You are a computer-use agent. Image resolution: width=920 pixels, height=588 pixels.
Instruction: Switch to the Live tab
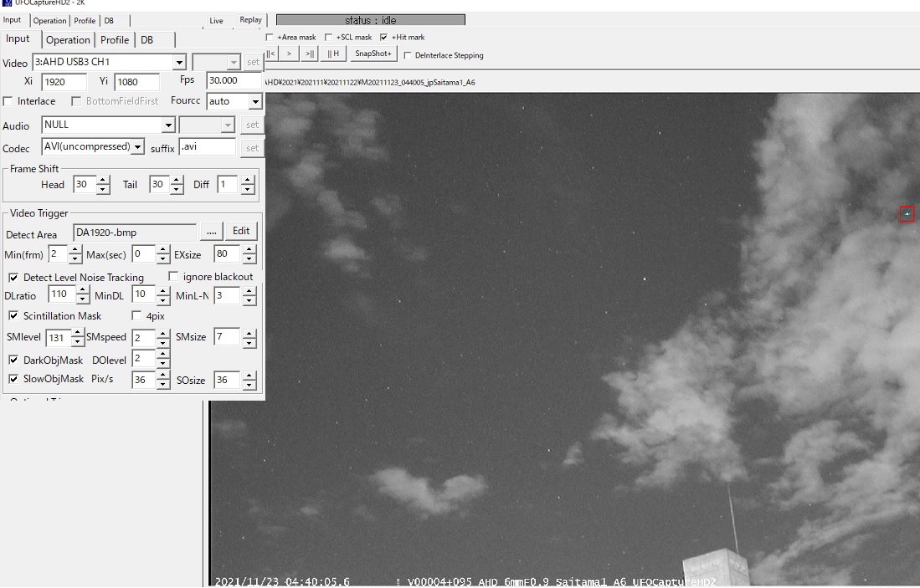[217, 21]
